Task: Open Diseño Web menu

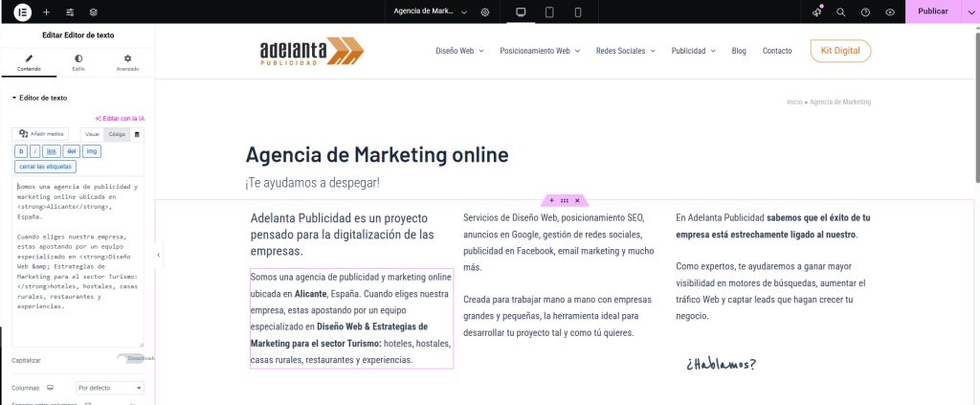Action: (459, 52)
